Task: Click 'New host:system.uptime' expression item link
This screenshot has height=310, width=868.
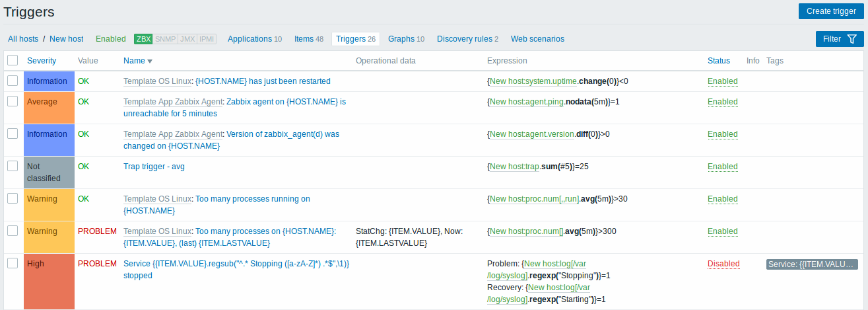Action: point(533,81)
